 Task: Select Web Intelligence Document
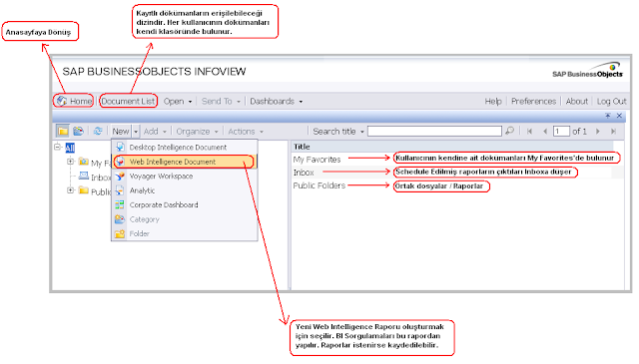(185, 162)
